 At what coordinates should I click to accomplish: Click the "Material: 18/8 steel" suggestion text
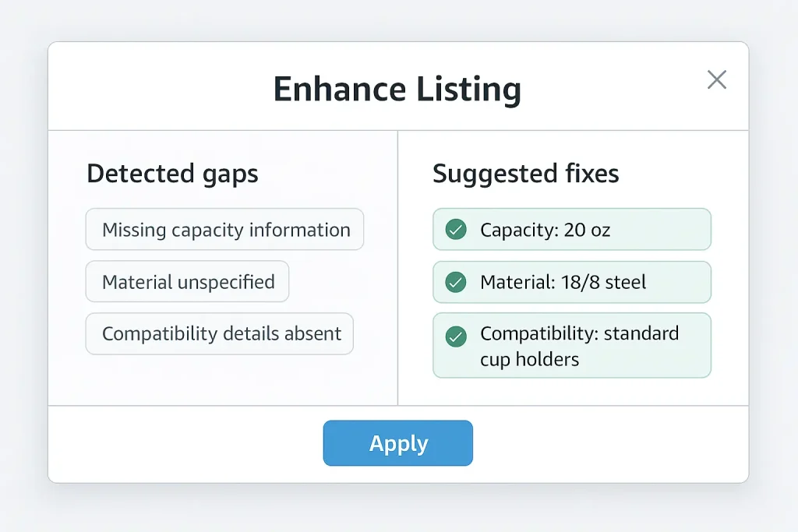click(x=563, y=282)
